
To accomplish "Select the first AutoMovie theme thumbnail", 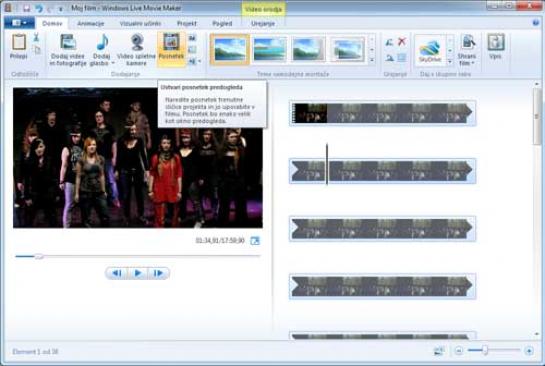I will 230,49.
